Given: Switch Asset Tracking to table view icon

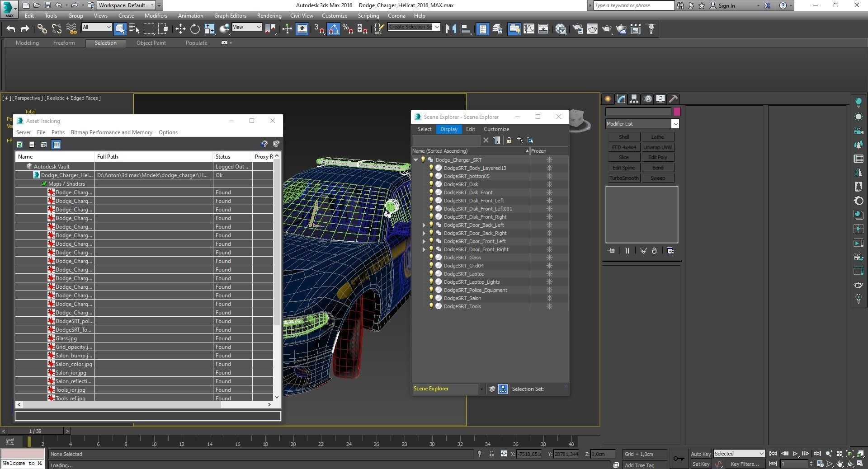Looking at the screenshot, I should pyautogui.click(x=56, y=145).
